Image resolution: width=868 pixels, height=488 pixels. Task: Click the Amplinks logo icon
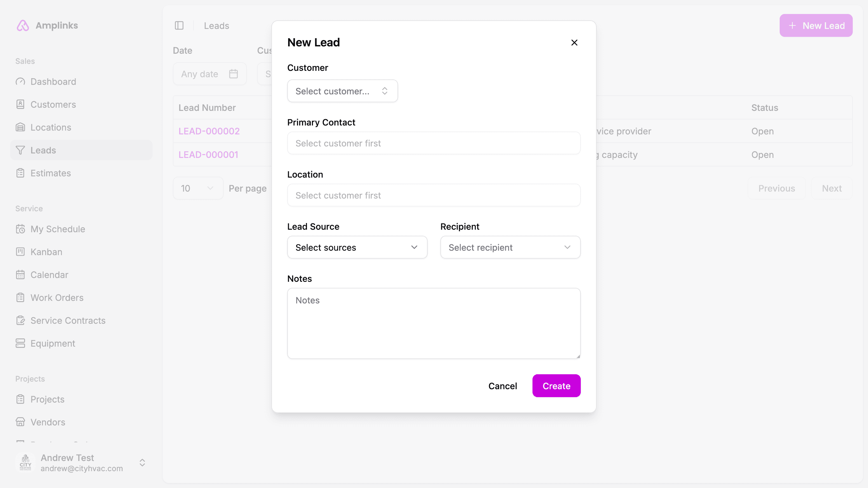pos(23,26)
